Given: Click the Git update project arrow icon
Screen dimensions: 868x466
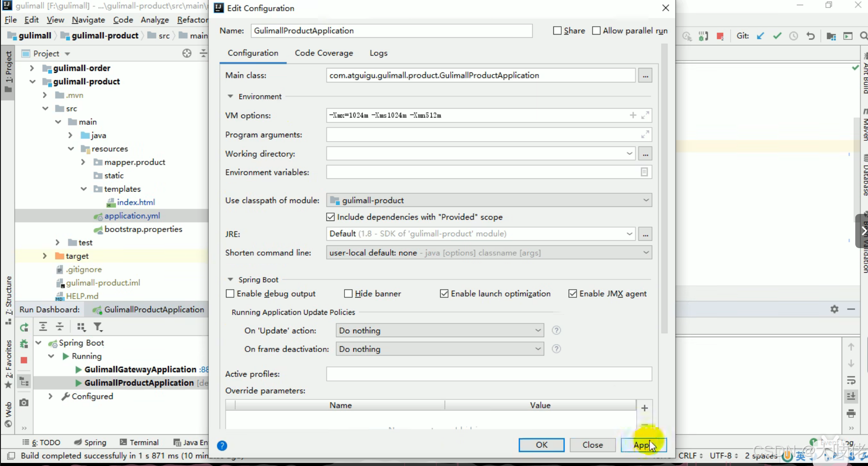Looking at the screenshot, I should pyautogui.click(x=760, y=36).
